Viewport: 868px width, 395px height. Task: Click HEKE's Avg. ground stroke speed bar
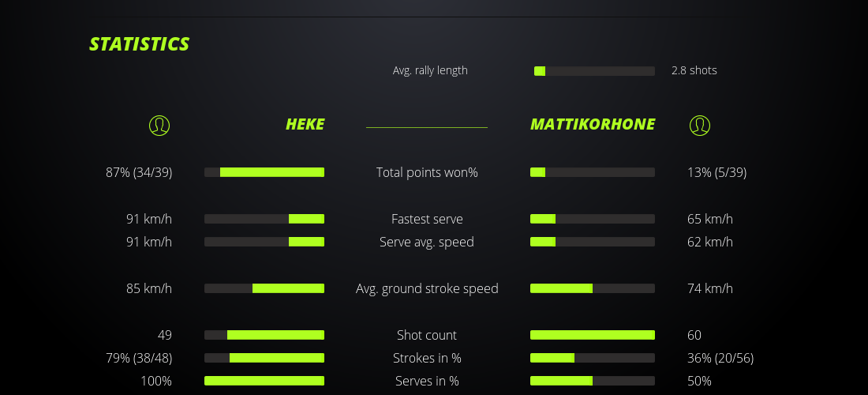264,288
